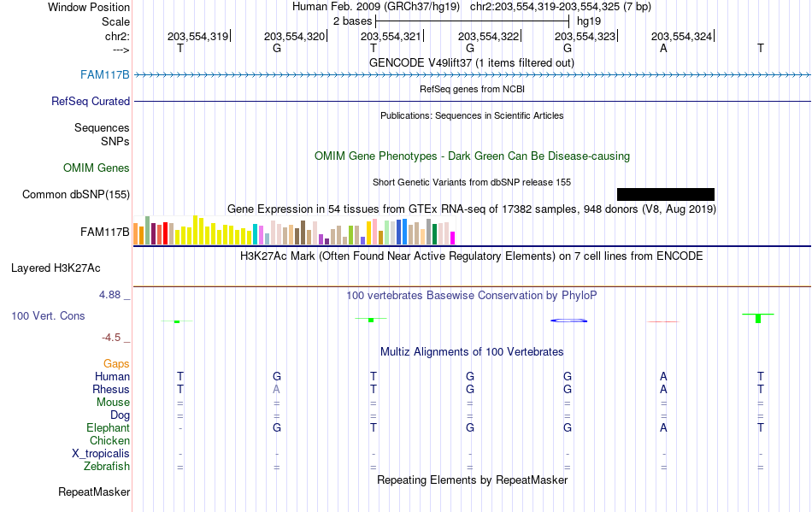Click the Mouse species row label
The height and width of the screenshot is (512, 812).
tap(113, 403)
